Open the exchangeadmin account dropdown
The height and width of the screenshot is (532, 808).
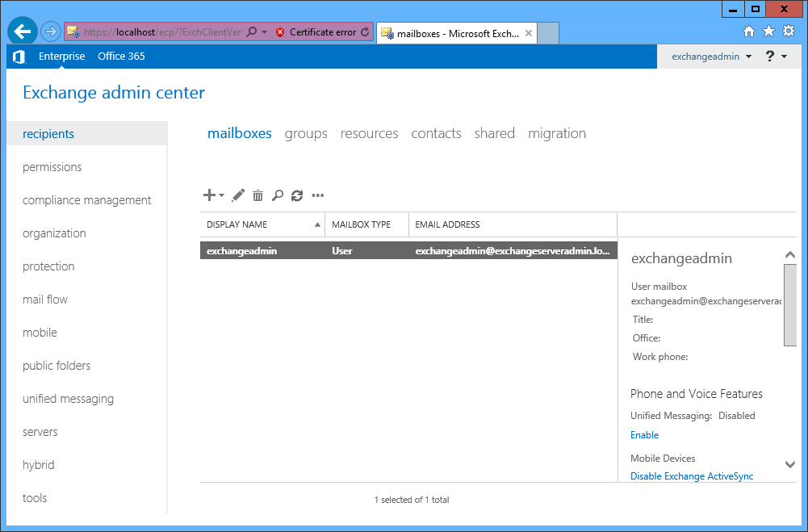712,57
